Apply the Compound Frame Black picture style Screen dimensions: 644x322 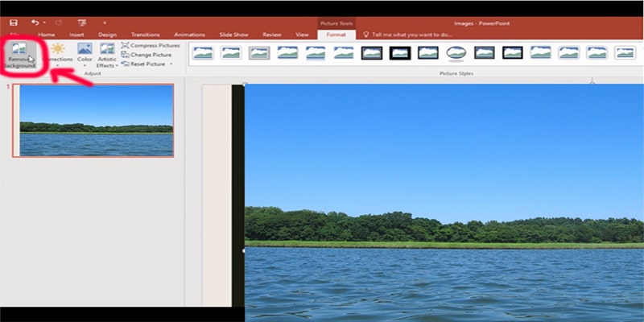[x=485, y=52]
